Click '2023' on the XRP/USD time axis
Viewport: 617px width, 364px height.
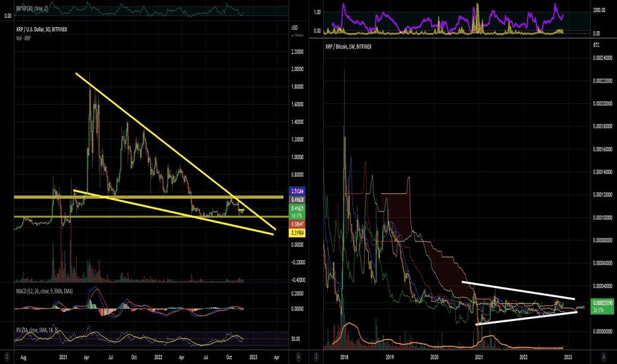pos(253,357)
